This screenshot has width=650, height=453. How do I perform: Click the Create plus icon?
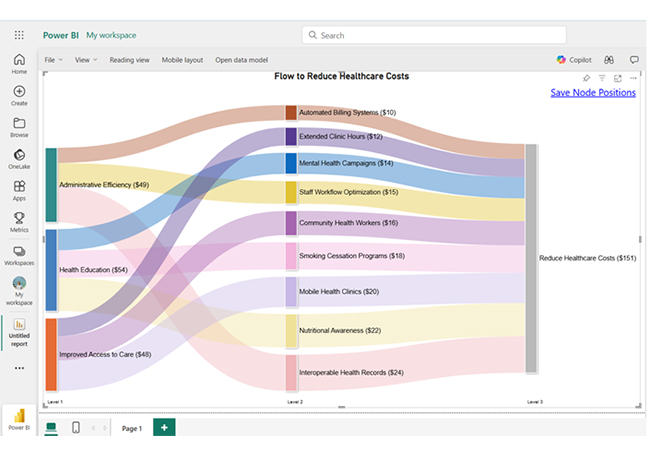click(19, 95)
